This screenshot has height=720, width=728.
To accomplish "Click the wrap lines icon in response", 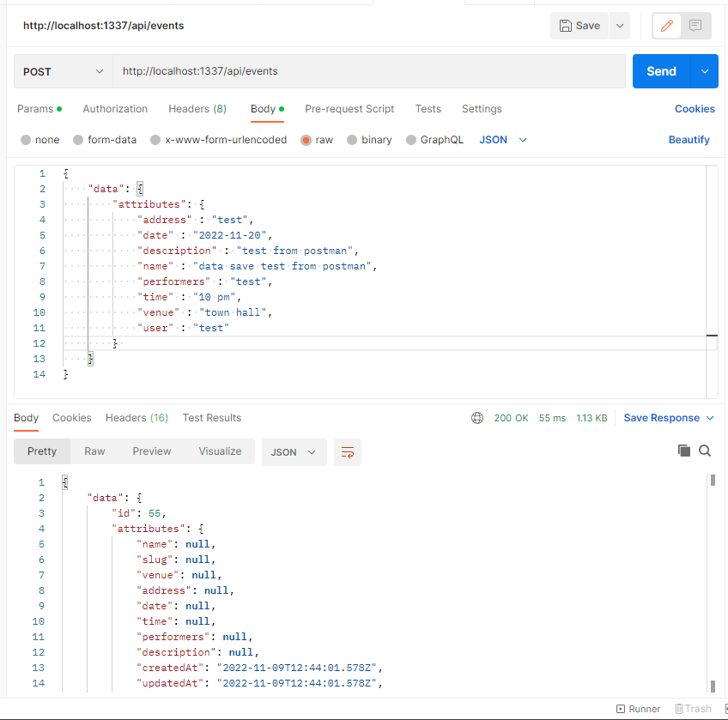I will pyautogui.click(x=348, y=452).
